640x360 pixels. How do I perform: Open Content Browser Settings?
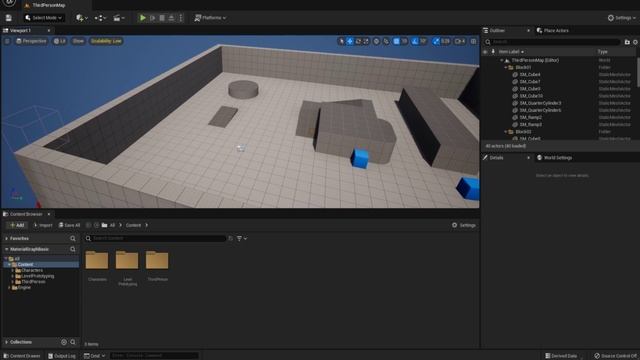464,225
